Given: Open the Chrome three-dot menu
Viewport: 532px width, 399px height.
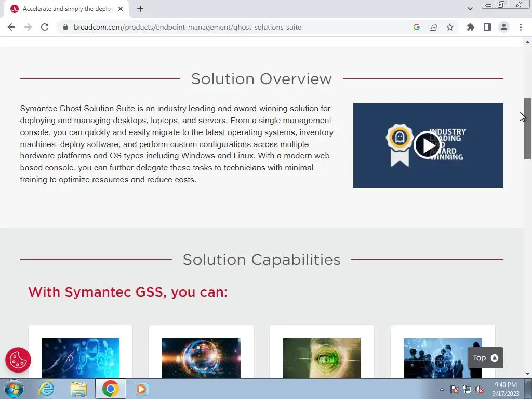Looking at the screenshot, I should click(x=521, y=27).
